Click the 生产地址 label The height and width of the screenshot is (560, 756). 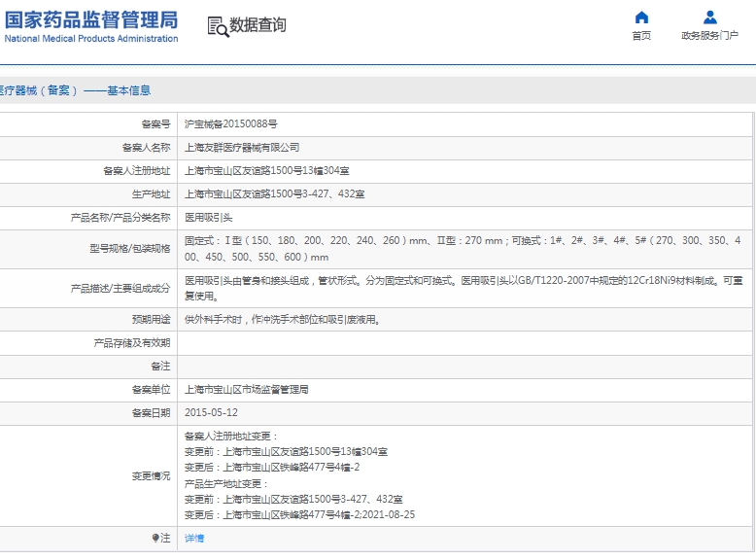[151, 194]
